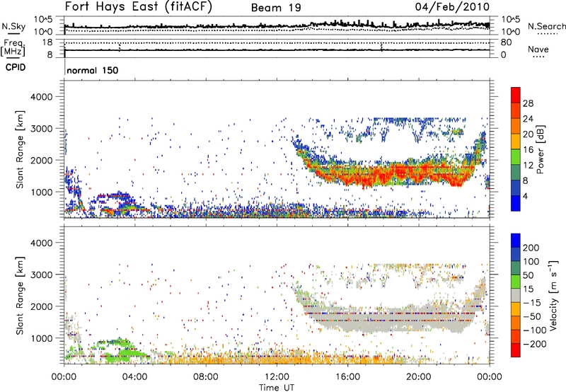Viewport: 566px width, 392px height.
Task: Click the "16" Power colorbar tick
Action: [528, 150]
